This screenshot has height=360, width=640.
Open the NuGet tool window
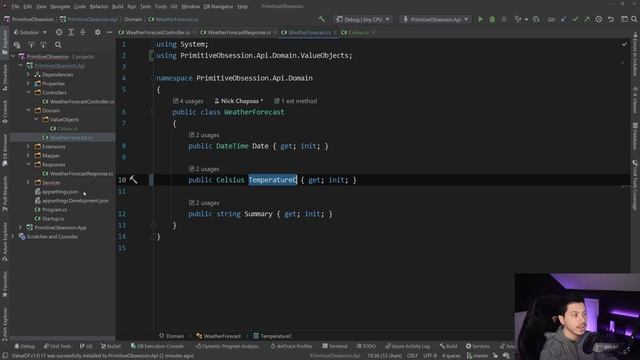pyautogui.click(x=111, y=346)
